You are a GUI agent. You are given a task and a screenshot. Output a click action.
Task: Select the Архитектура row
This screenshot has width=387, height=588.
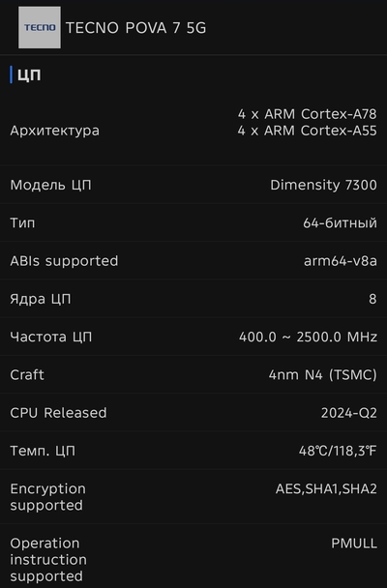(x=193, y=131)
